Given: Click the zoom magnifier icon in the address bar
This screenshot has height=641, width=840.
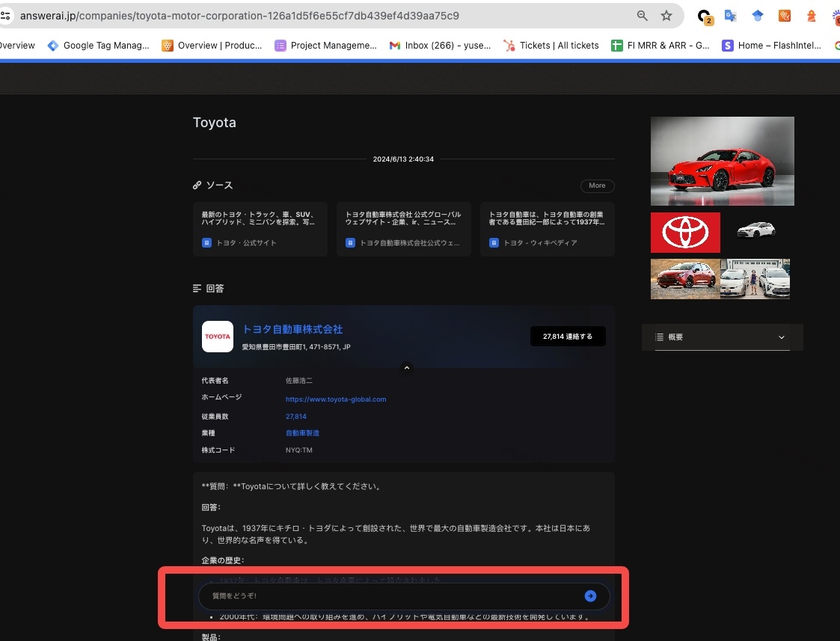Looking at the screenshot, I should pos(642,16).
